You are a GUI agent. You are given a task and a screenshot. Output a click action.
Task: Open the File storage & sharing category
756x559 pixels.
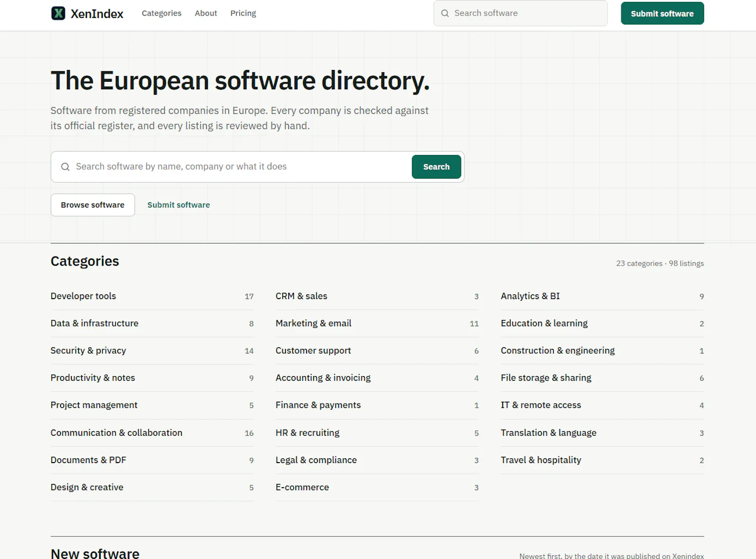[x=602, y=378]
